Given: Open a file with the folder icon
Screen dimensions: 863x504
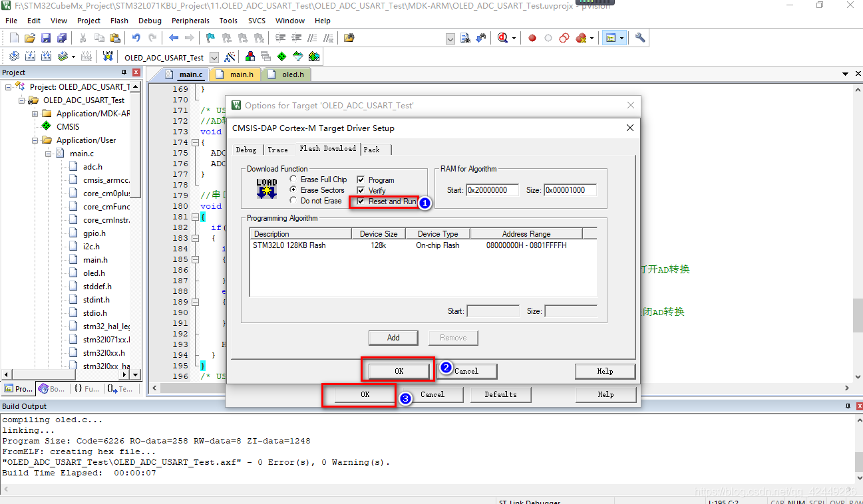Looking at the screenshot, I should point(30,38).
